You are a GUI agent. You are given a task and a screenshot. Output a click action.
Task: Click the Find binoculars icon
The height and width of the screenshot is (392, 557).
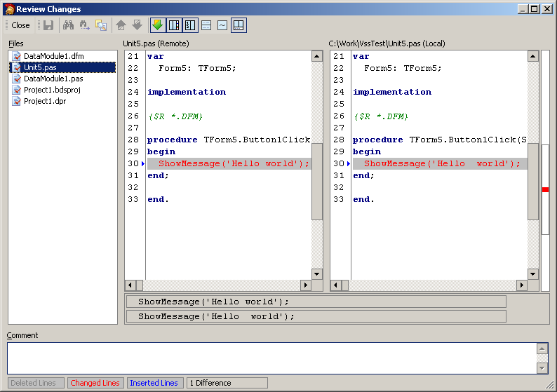pyautogui.click(x=68, y=25)
